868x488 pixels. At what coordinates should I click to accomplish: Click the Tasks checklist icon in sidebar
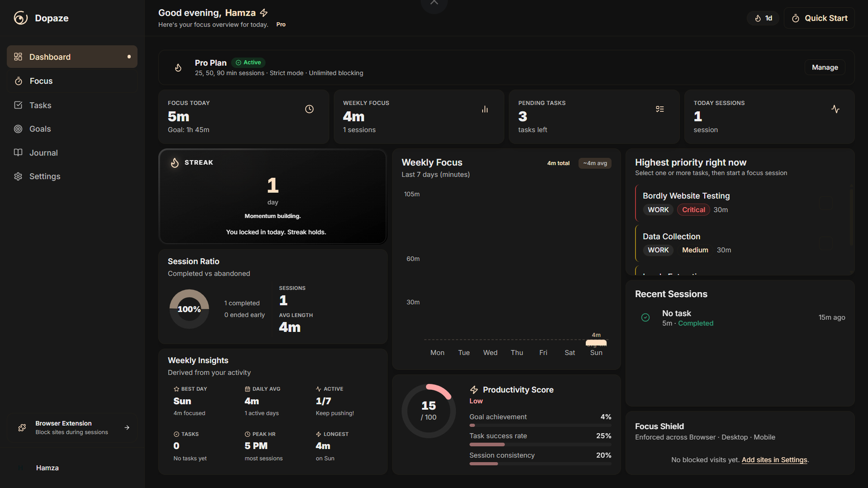click(x=18, y=105)
